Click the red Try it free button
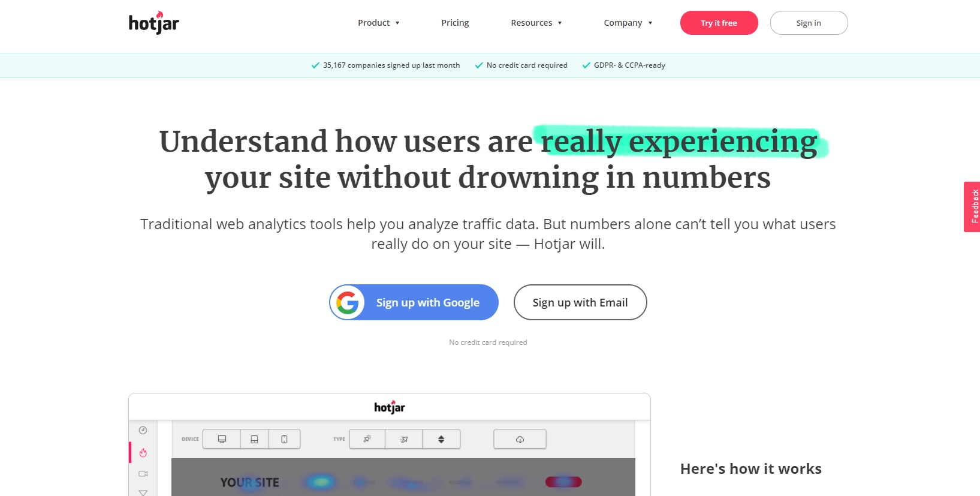 tap(719, 23)
